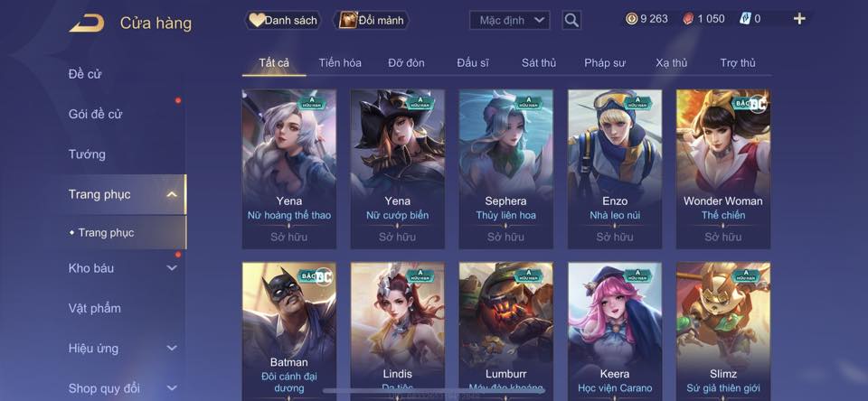Image resolution: width=868 pixels, height=401 pixels.
Task: Open the Batman skin card
Action: pyautogui.click(x=289, y=331)
